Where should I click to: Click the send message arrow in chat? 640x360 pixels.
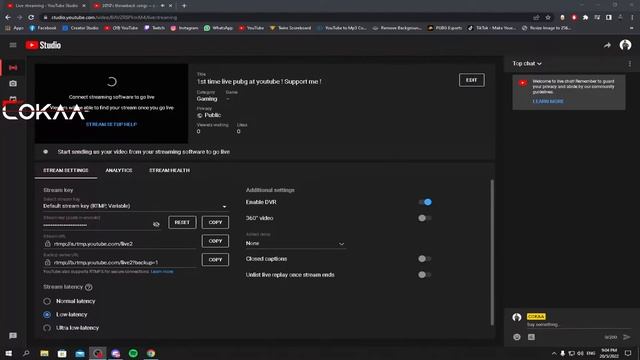(x=627, y=337)
